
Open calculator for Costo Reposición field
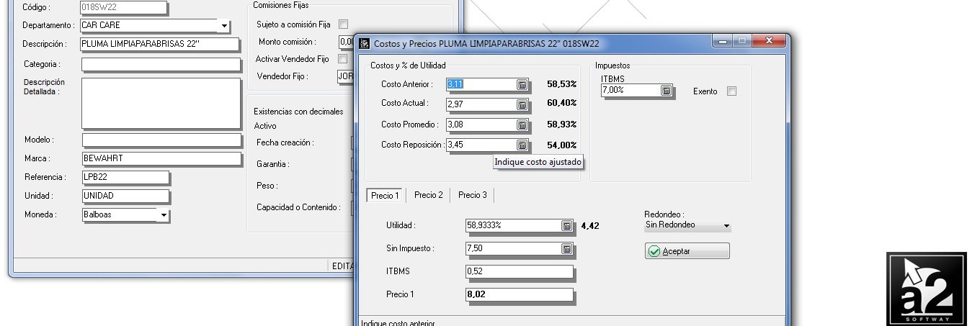tap(522, 145)
